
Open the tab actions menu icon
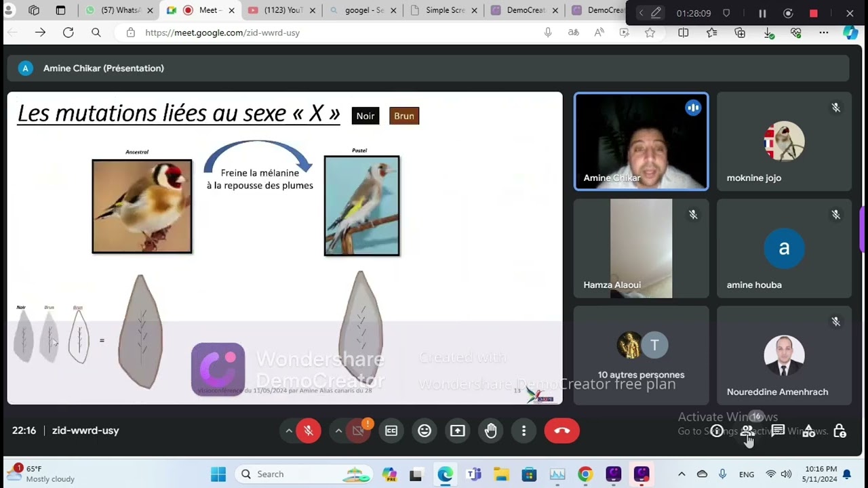click(60, 11)
